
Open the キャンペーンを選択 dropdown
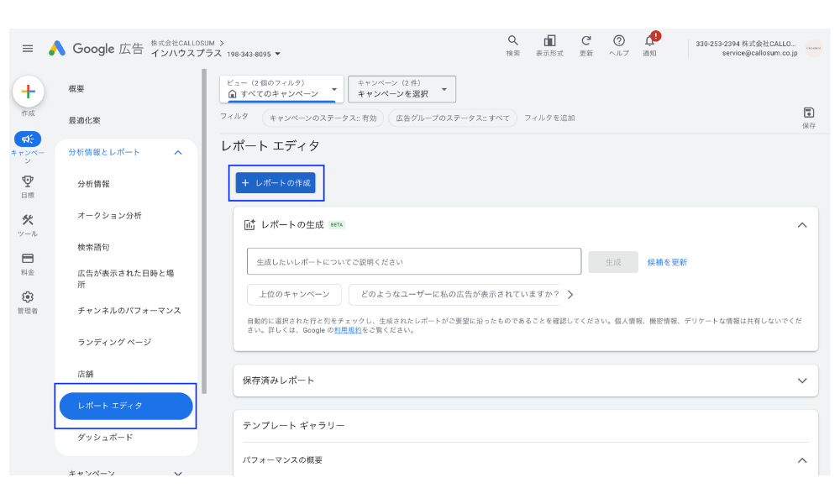[x=403, y=89]
